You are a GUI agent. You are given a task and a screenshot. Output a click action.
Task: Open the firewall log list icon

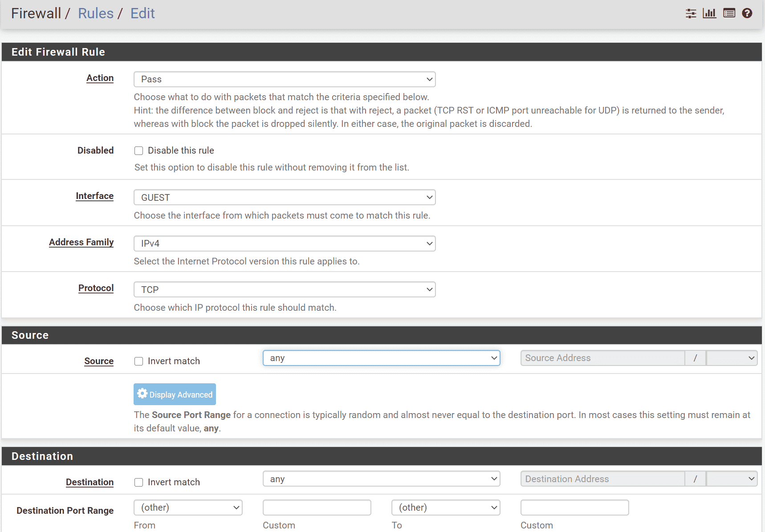(x=729, y=13)
